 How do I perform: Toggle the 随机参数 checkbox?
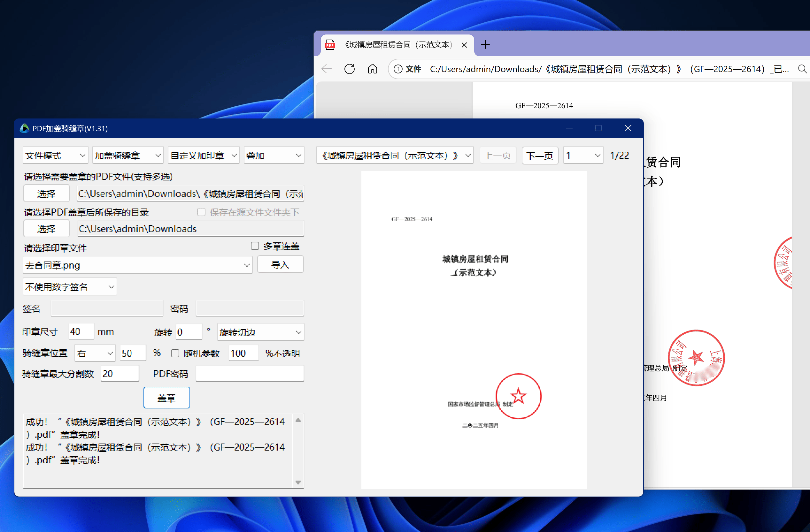coord(175,353)
